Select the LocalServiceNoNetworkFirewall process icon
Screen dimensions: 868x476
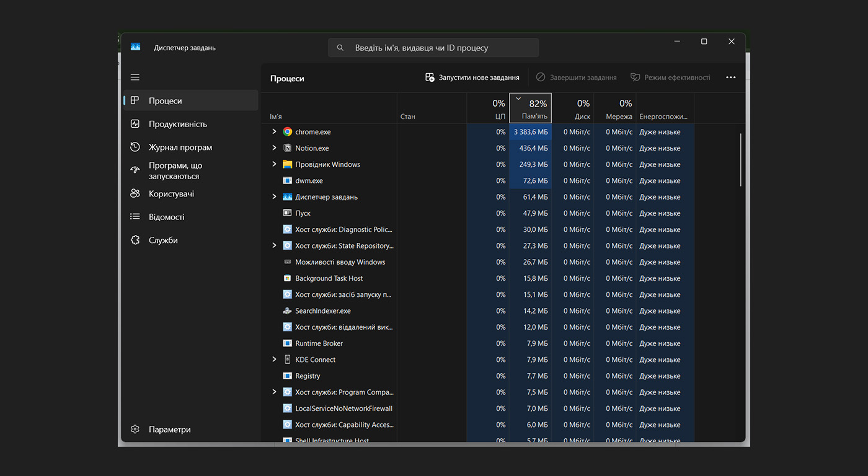287,408
